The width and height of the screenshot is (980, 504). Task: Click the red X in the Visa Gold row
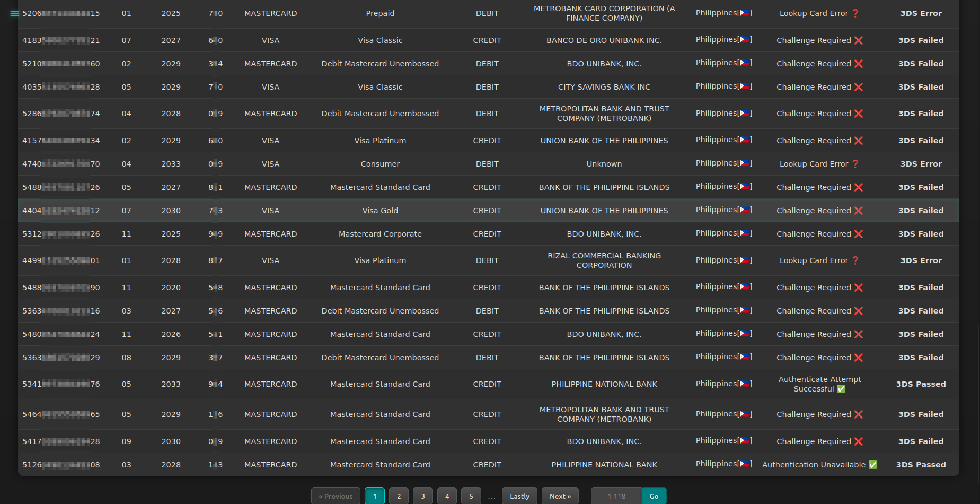point(859,211)
